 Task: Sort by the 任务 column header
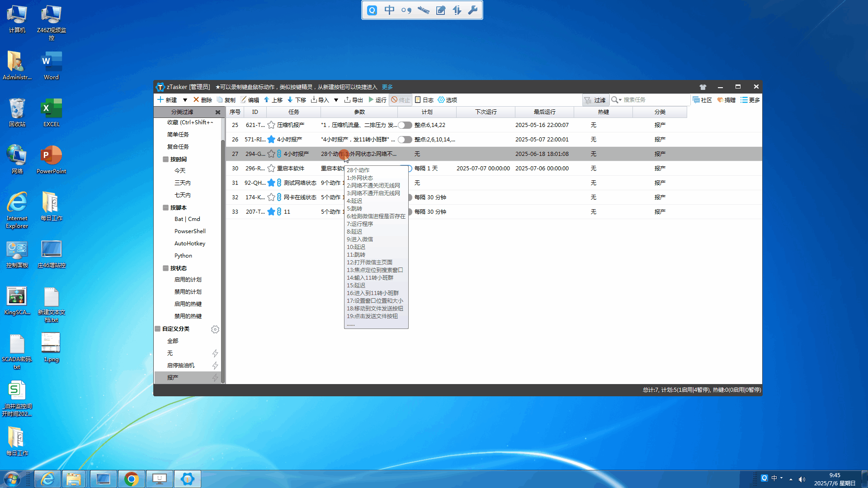pos(294,112)
